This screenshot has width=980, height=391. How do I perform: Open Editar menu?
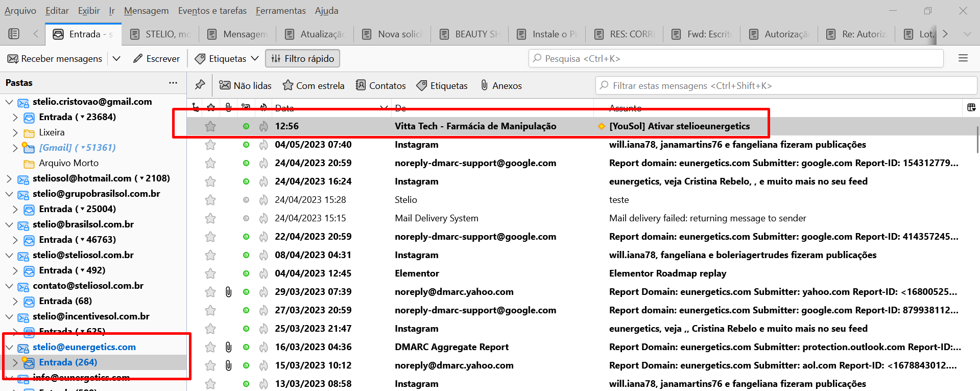point(57,11)
